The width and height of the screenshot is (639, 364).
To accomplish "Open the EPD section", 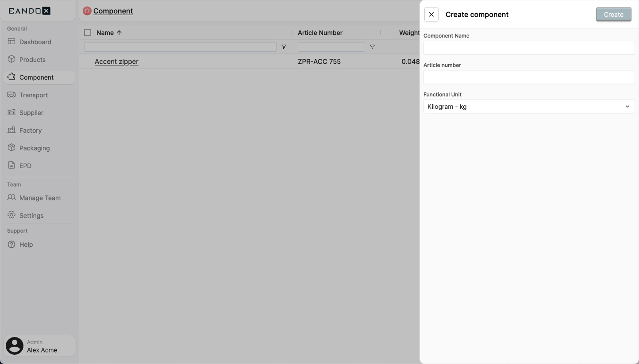I will (11, 165).
